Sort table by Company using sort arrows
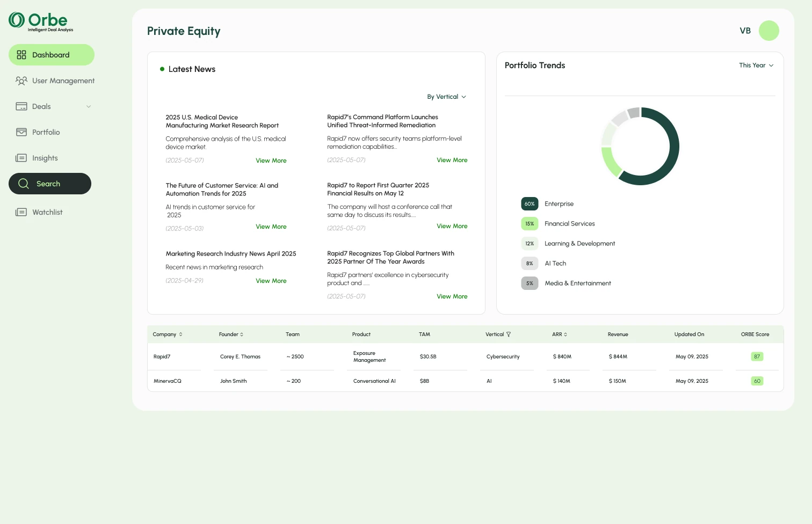This screenshot has width=812, height=524. click(x=180, y=334)
